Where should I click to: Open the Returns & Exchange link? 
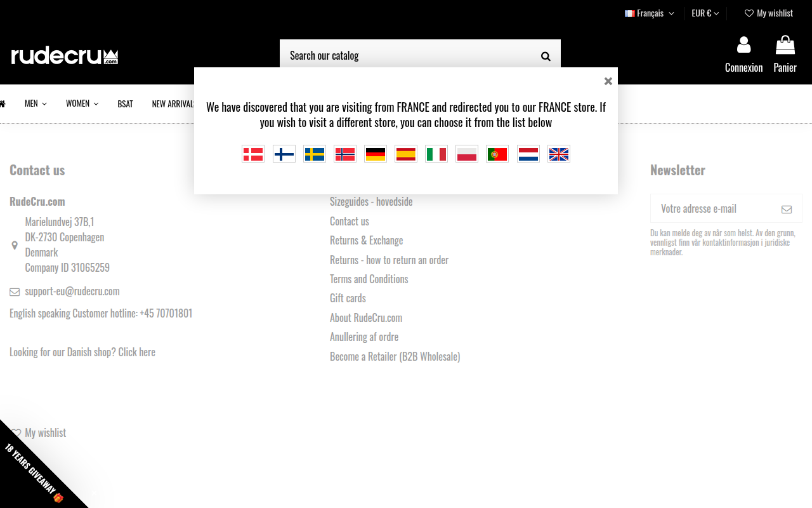click(367, 241)
